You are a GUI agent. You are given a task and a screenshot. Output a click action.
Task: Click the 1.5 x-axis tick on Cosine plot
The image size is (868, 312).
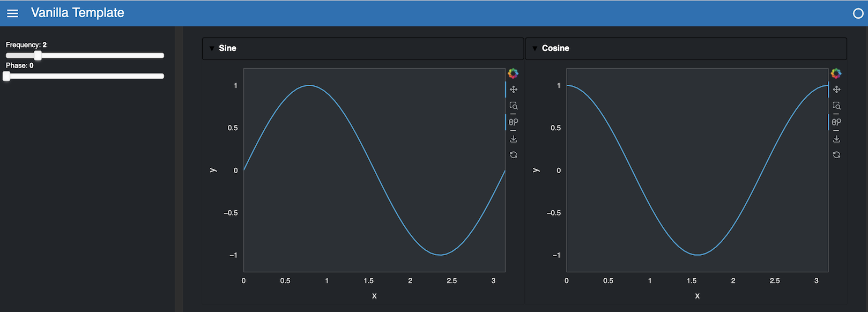692,281
